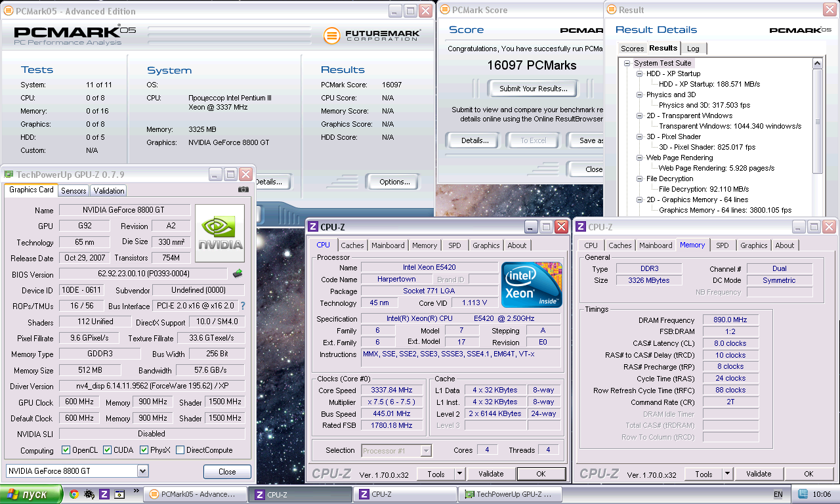The image size is (840, 504).
Task: Click the fourth quick launch window icon
Action: [119, 494]
